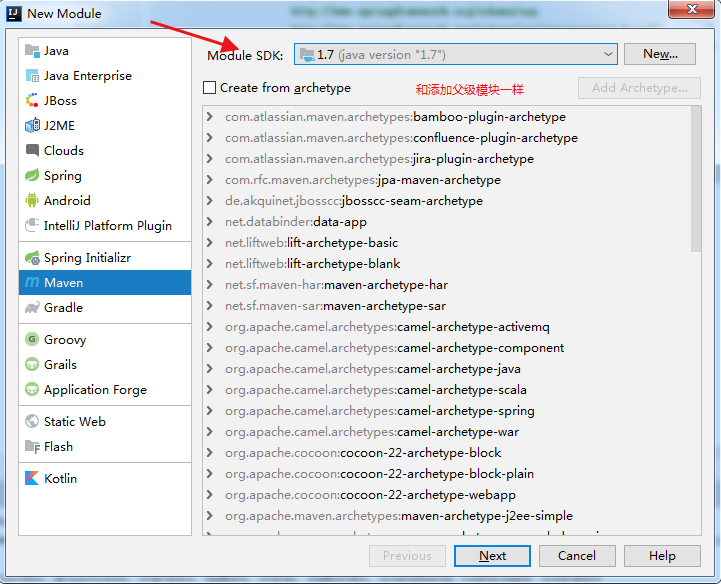Expand jbosscc-seam-archetype entry
Viewport: 721px width, 584px height.
tap(210, 200)
